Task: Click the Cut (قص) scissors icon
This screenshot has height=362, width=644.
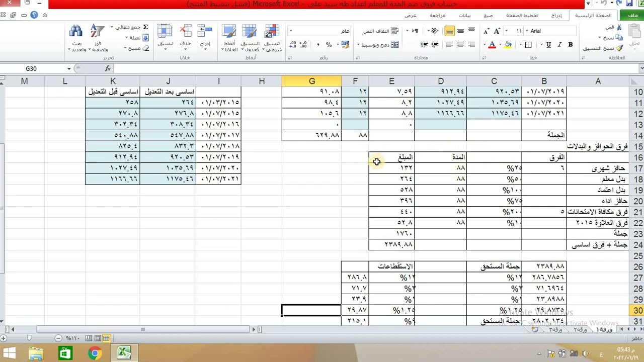Action: (x=619, y=27)
